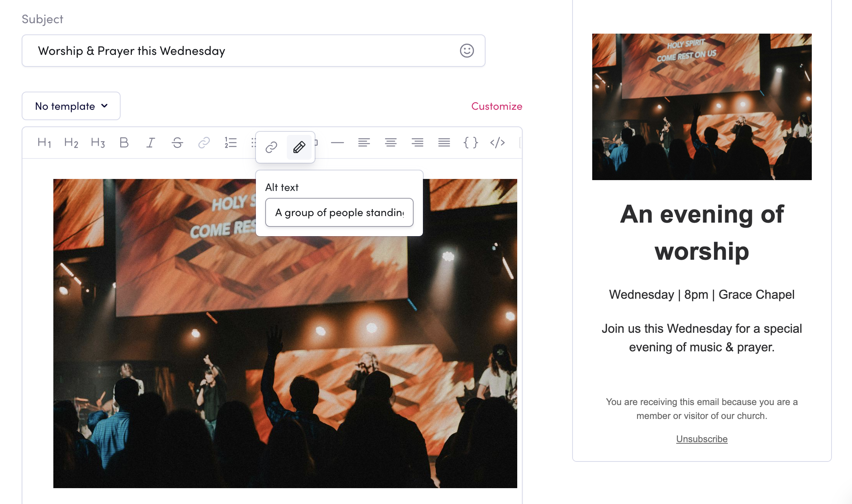The width and height of the screenshot is (852, 504).
Task: Expand the No template dropdown
Action: point(70,106)
